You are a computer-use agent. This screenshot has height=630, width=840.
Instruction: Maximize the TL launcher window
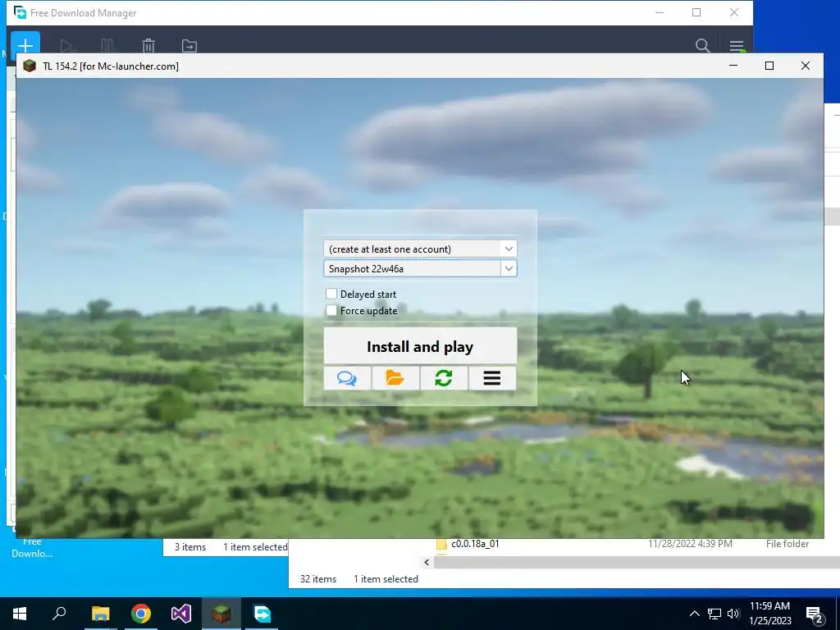click(769, 66)
